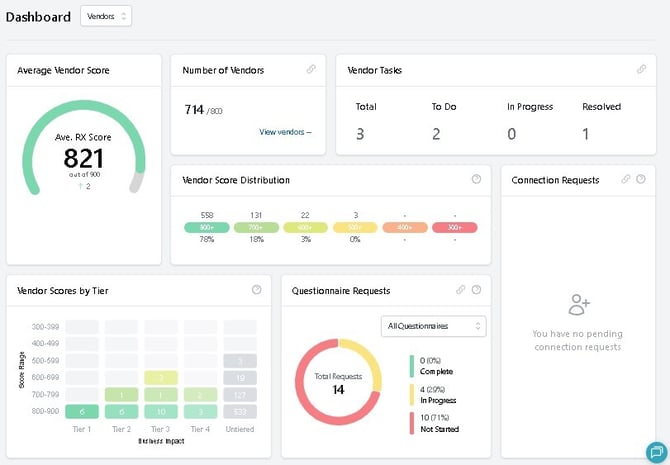Click the add-person connection icon
This screenshot has width=670, height=465.
pos(578,304)
